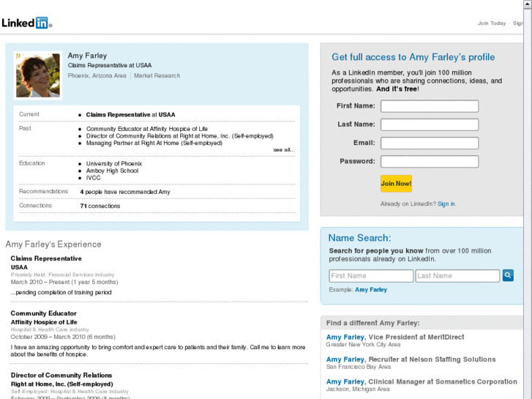Screen dimensions: 532x399
Task: Click the 71 connections text
Action: [100, 206]
